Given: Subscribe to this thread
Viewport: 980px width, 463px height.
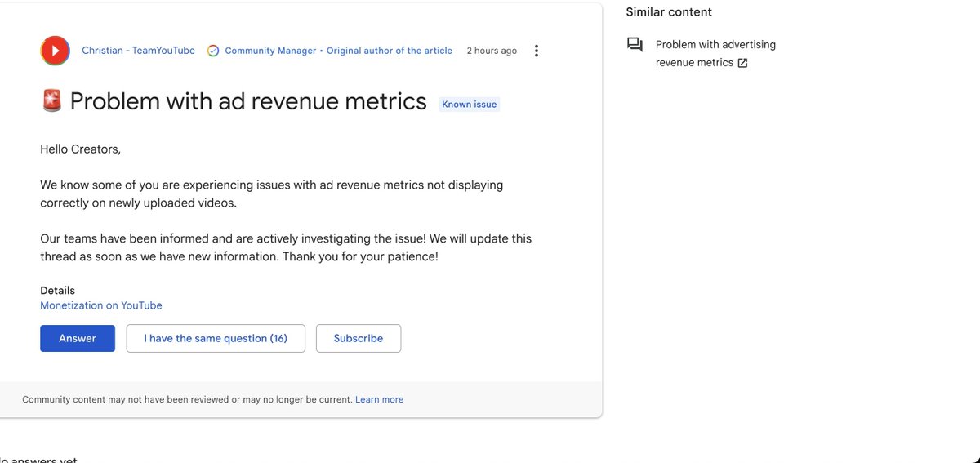Looking at the screenshot, I should pyautogui.click(x=358, y=338).
